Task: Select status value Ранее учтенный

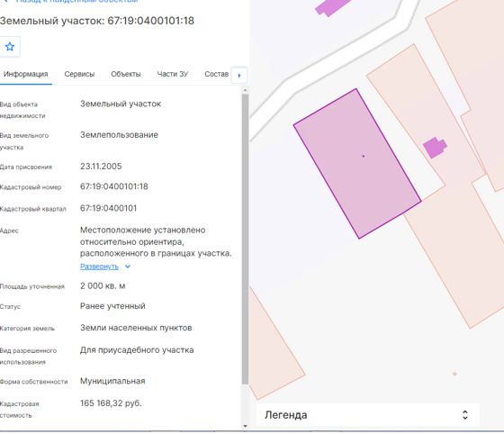Action: tap(112, 306)
